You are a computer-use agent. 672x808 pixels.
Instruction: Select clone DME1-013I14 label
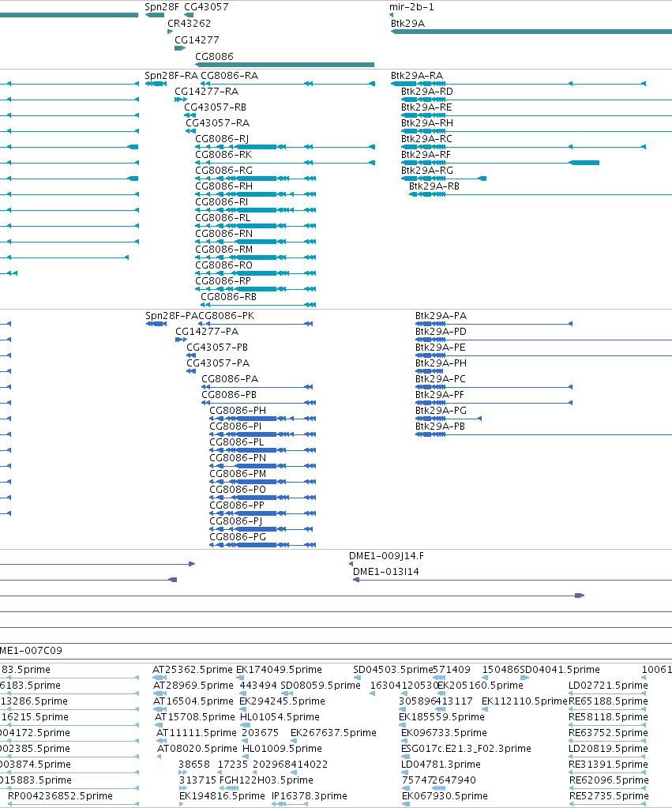(x=386, y=572)
